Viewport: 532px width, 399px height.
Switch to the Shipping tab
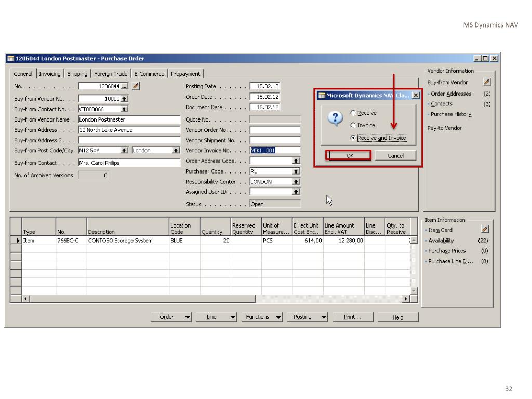pyautogui.click(x=77, y=74)
